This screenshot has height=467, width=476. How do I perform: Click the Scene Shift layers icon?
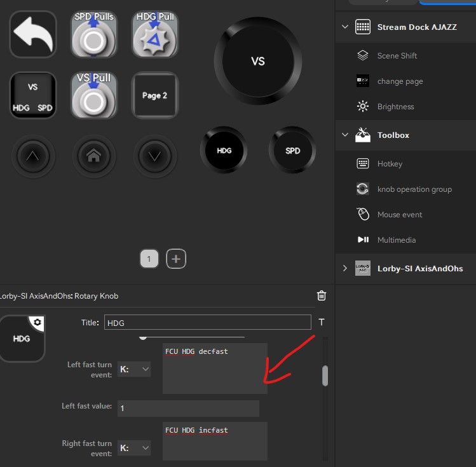(x=362, y=55)
